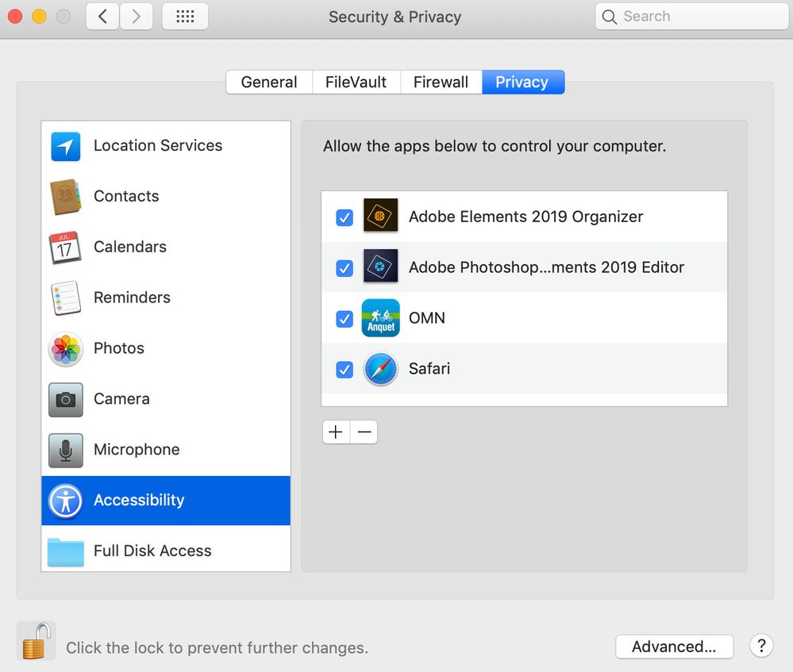
Task: Click the Photos flower icon
Action: pyautogui.click(x=66, y=349)
